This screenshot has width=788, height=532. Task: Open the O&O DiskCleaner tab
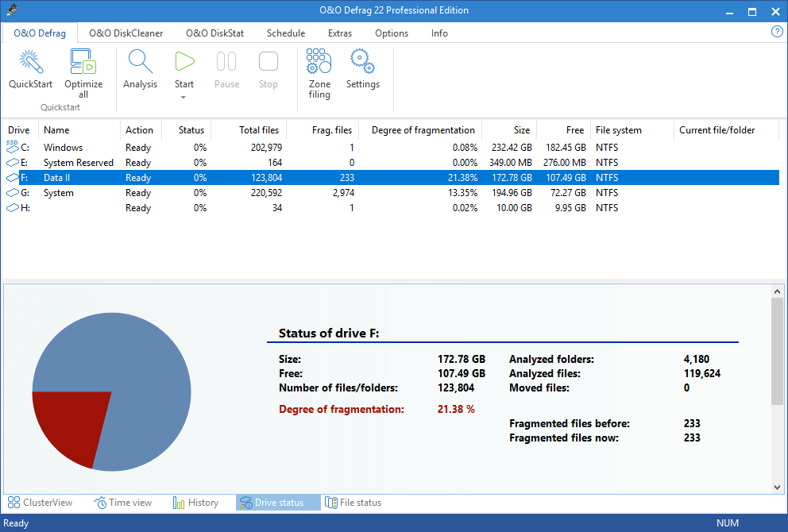point(126,33)
